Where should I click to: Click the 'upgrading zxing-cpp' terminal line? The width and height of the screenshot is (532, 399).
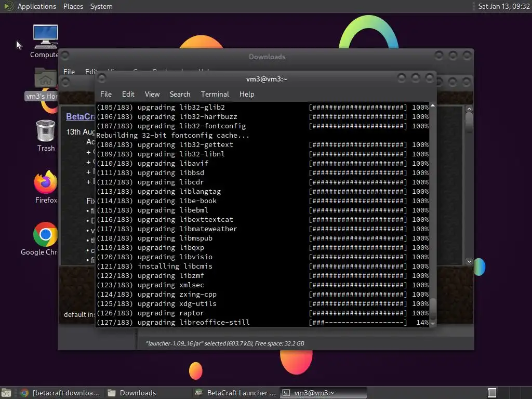click(x=262, y=295)
